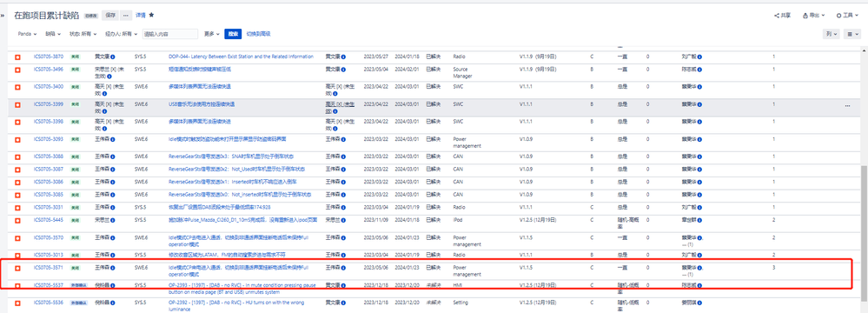Open summary DOP-044- Latency Between Exist Station
868x313 pixels.
(241, 57)
